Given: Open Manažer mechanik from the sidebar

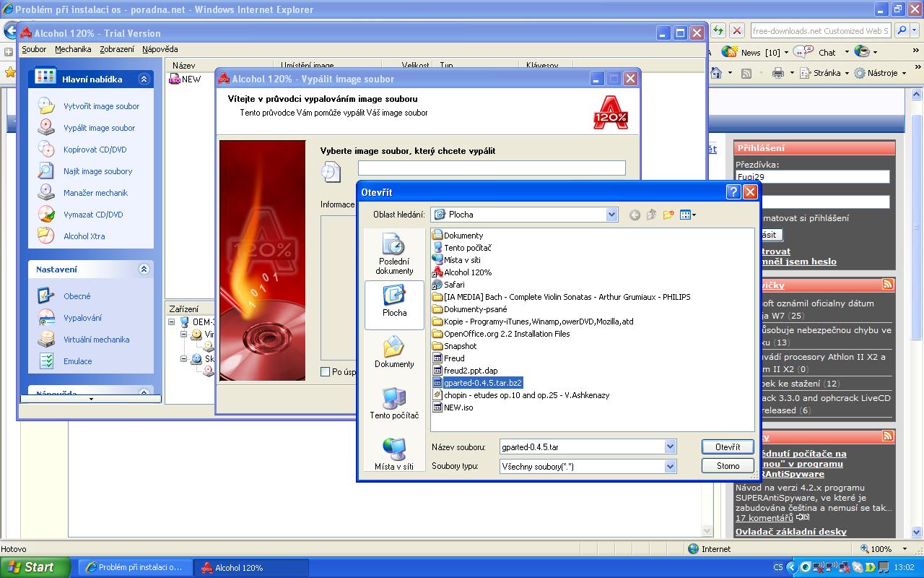Looking at the screenshot, I should coord(95,193).
